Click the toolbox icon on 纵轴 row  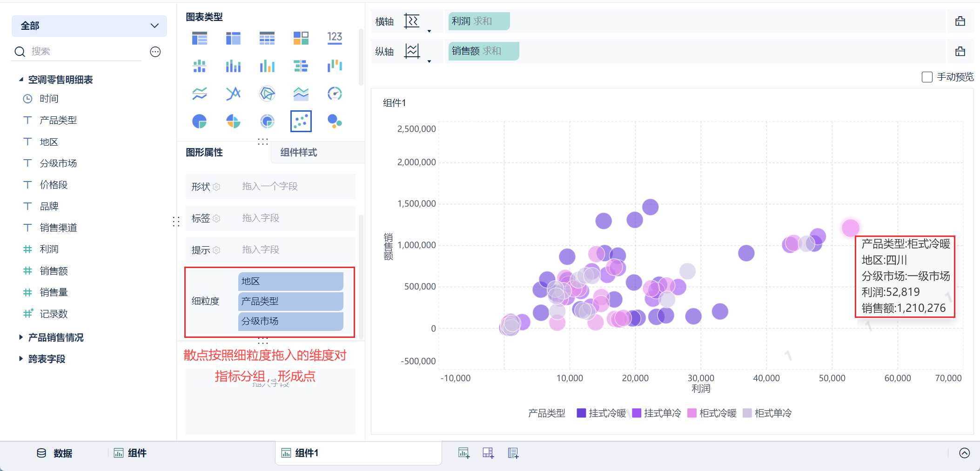[x=960, y=51]
